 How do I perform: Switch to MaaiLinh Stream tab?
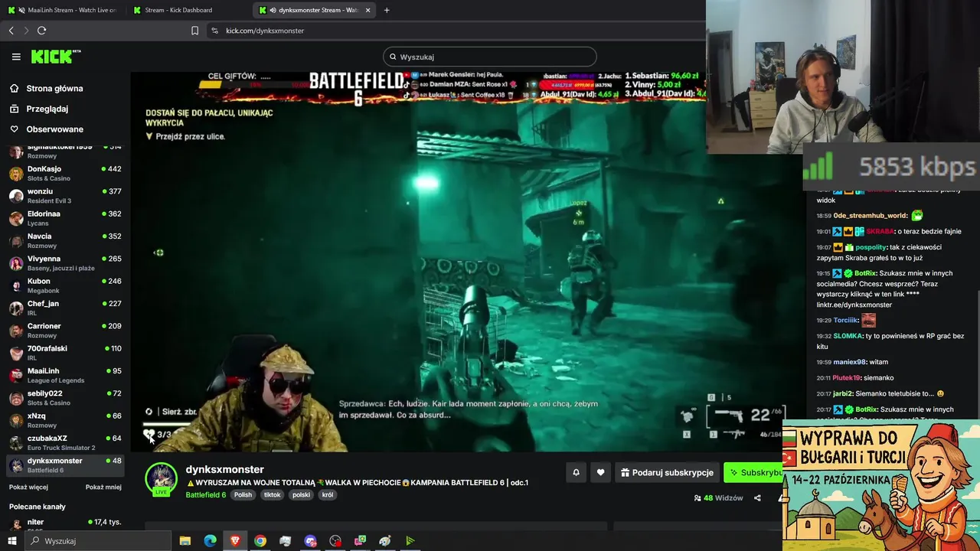pos(64,10)
